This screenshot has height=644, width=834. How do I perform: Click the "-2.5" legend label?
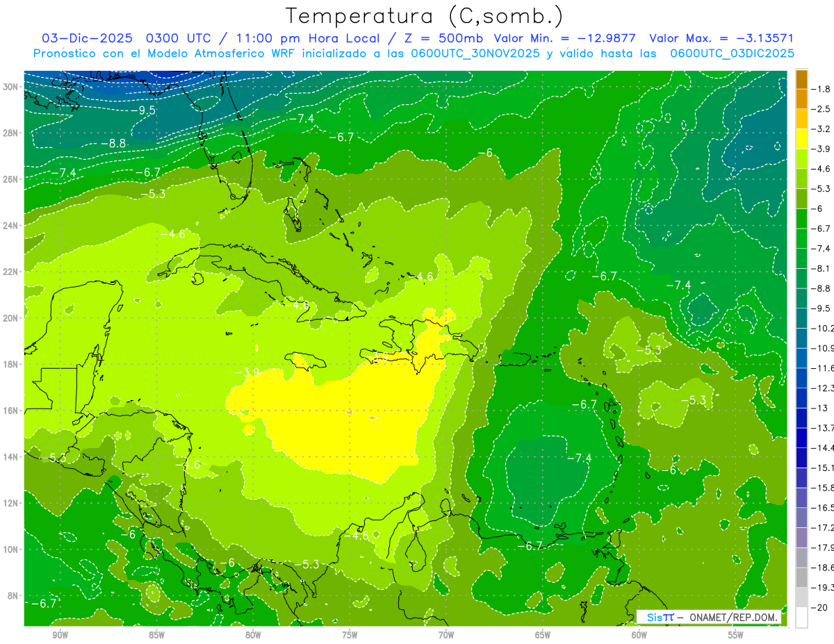(x=822, y=109)
